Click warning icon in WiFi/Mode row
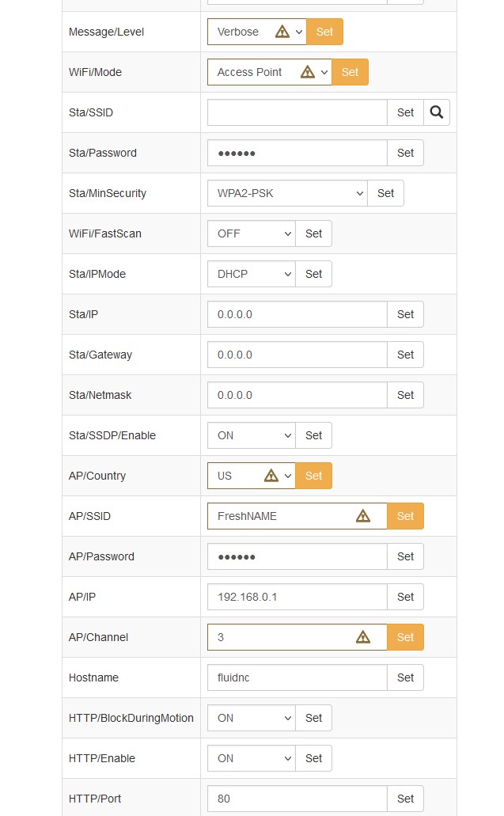 click(x=308, y=72)
